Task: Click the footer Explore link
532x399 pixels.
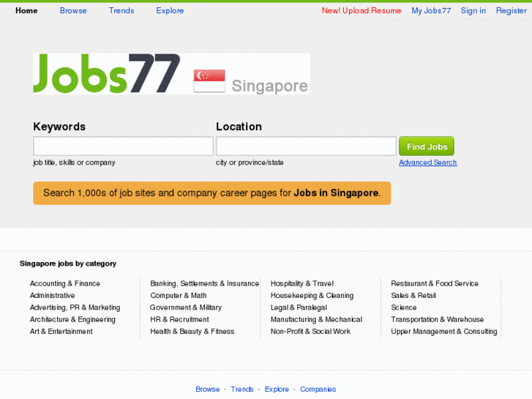Action: [277, 389]
